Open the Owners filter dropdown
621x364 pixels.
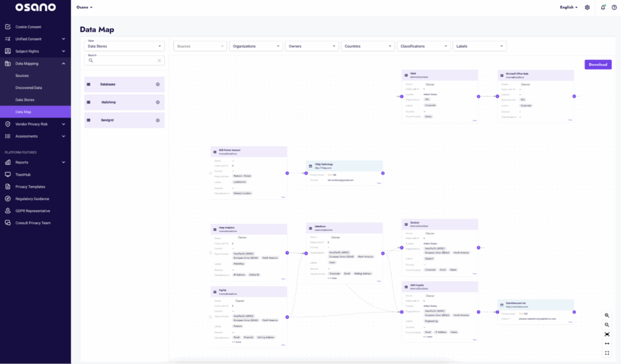pos(312,46)
